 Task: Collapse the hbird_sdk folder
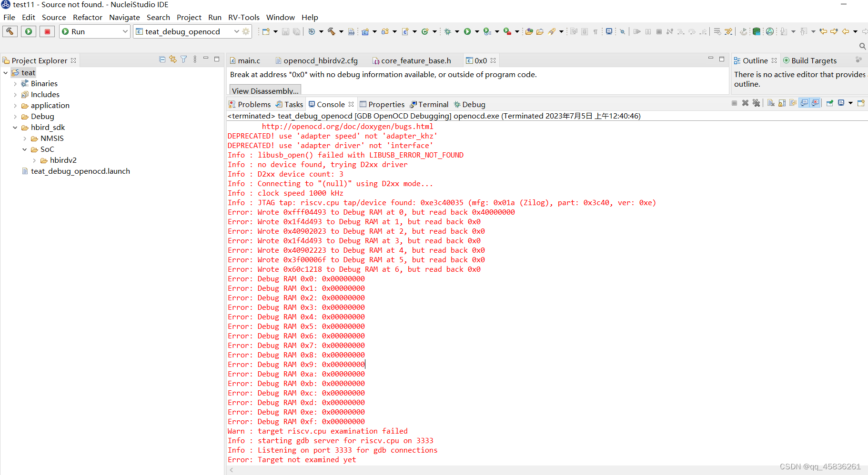tap(15, 127)
